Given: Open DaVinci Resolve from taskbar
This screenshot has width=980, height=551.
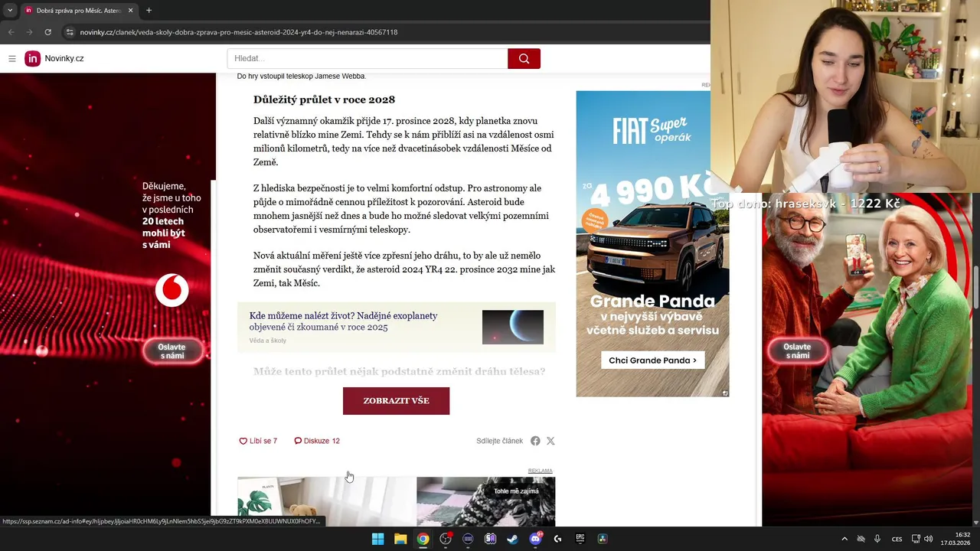Looking at the screenshot, I should 603,539.
